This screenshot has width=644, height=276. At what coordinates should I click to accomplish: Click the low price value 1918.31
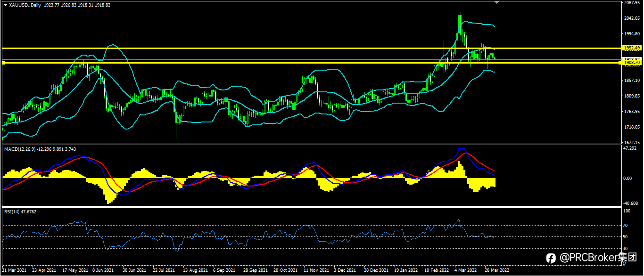pyautogui.click(x=85, y=5)
